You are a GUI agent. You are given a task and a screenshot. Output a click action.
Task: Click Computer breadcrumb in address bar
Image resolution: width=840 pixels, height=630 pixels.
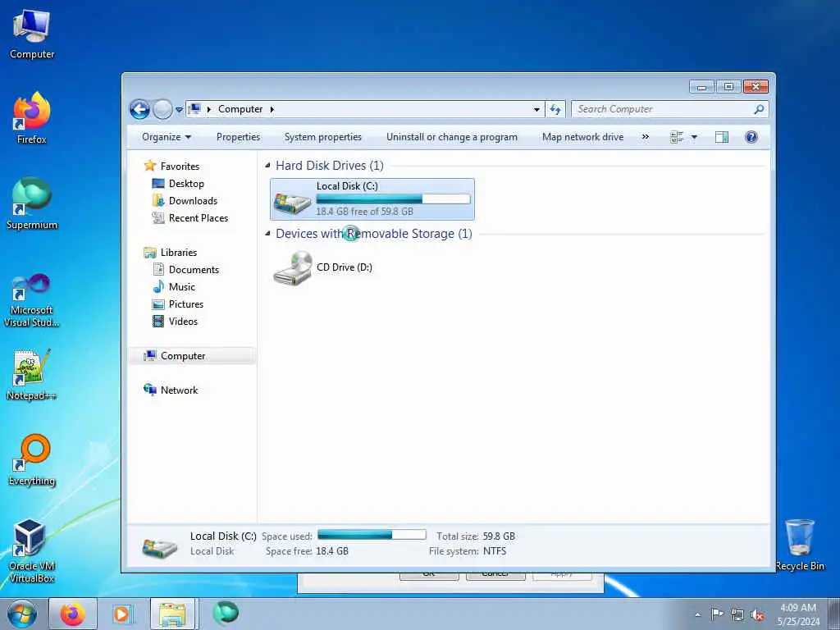tap(240, 109)
